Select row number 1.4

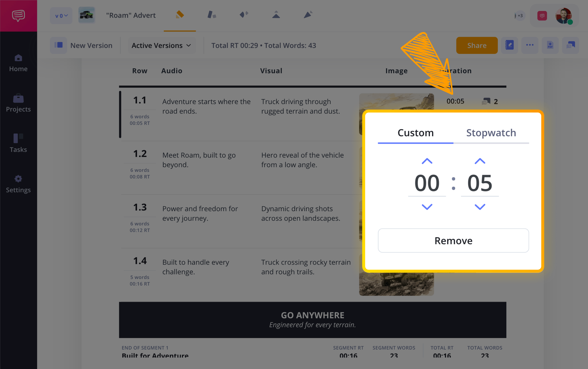pyautogui.click(x=140, y=261)
